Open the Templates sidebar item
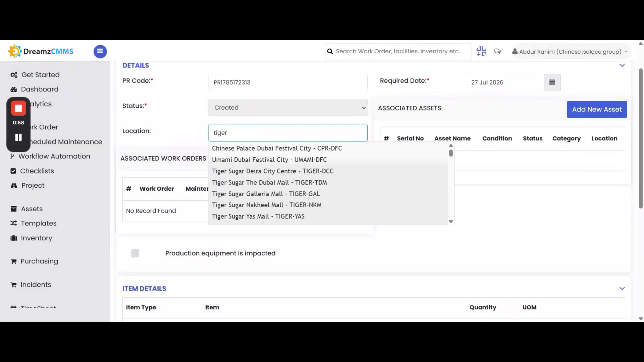 (x=39, y=223)
